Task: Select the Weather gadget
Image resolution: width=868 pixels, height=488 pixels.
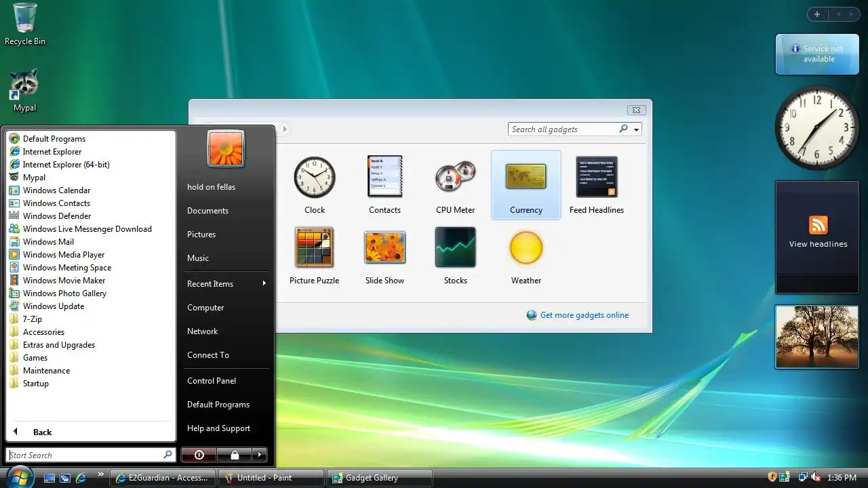Action: click(x=526, y=256)
